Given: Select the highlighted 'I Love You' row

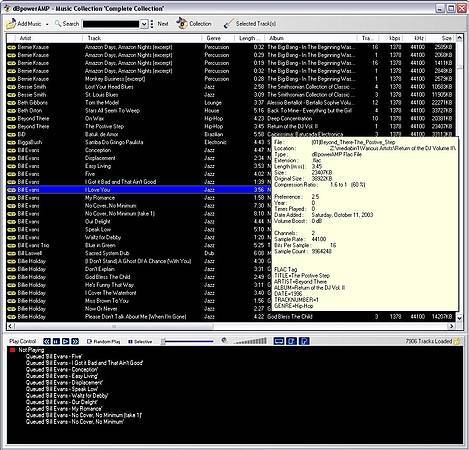Looking at the screenshot, I should coord(139,190).
